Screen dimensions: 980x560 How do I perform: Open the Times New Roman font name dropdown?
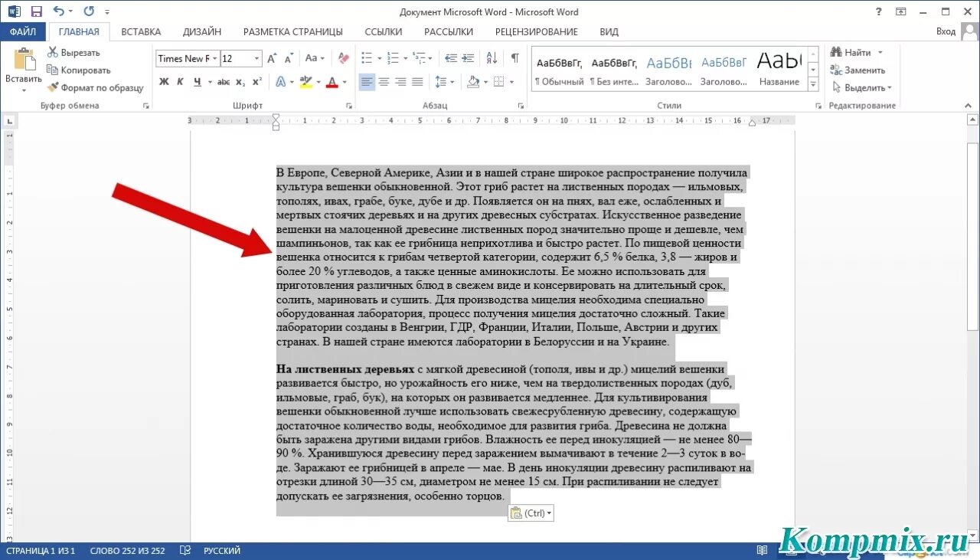click(215, 58)
